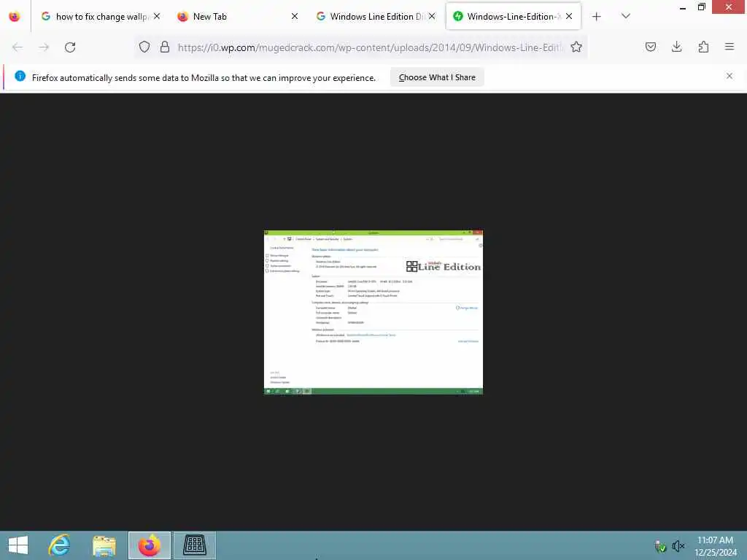Open a new tab with plus button
747x560 pixels.
pos(597,16)
